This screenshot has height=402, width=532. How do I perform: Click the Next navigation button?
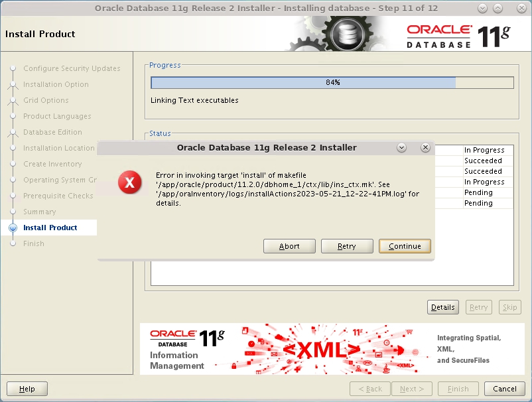[411, 389]
